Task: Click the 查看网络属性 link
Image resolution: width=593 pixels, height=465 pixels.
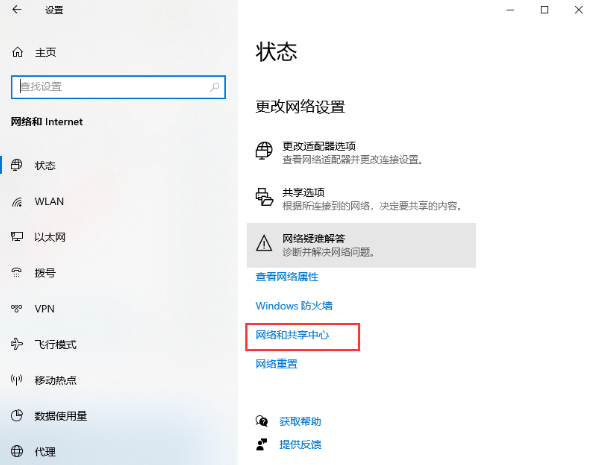Action: tap(287, 277)
